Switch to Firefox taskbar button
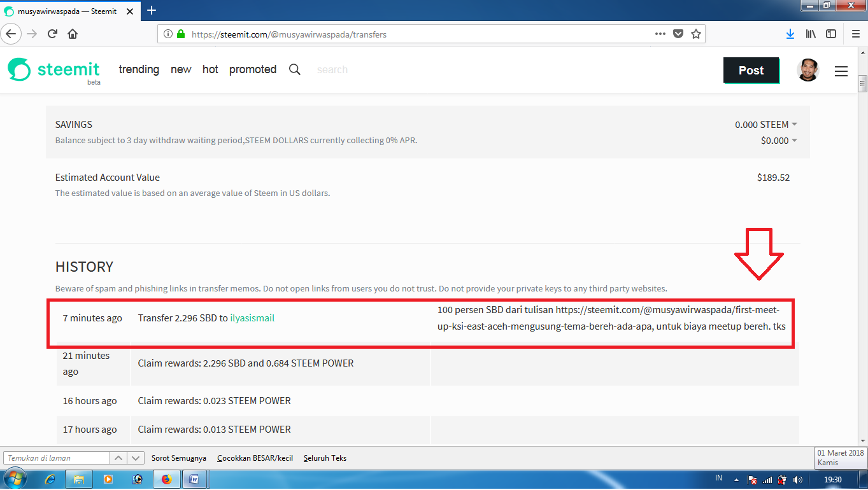Image resolution: width=868 pixels, height=490 pixels. [x=167, y=479]
